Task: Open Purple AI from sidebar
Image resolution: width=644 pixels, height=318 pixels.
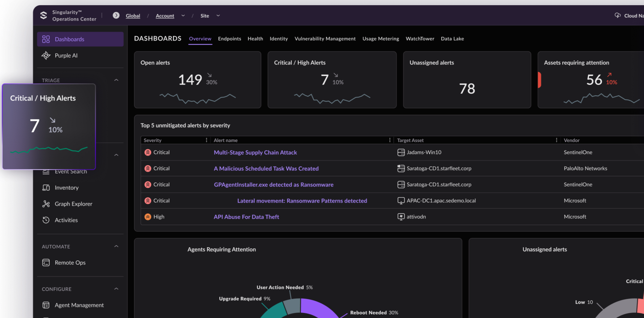Action: (66, 55)
